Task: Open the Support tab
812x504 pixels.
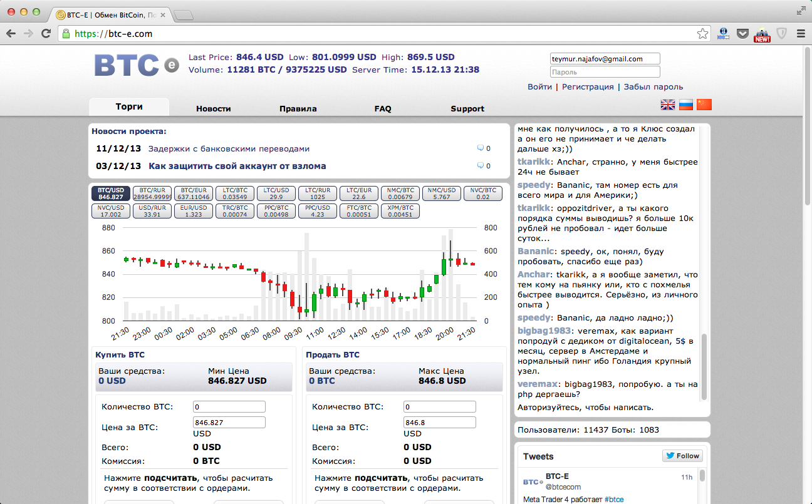Action: (467, 108)
